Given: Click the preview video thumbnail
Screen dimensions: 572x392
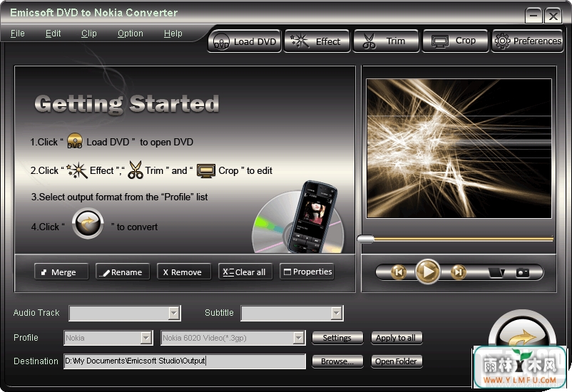Looking at the screenshot, I should [x=459, y=148].
